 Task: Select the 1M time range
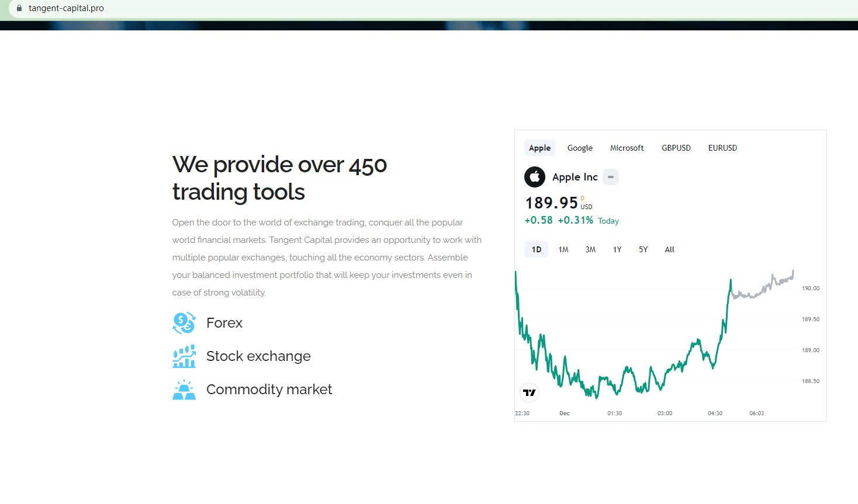[563, 249]
